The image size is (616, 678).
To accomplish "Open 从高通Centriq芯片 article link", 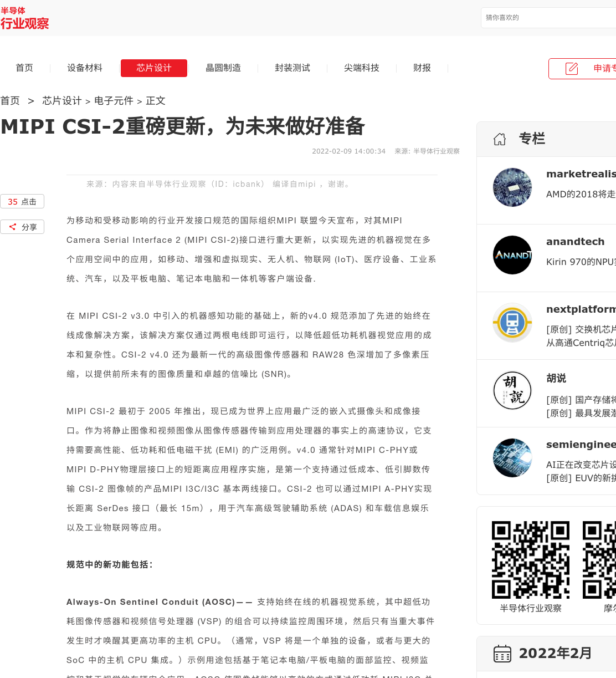I will [581, 343].
